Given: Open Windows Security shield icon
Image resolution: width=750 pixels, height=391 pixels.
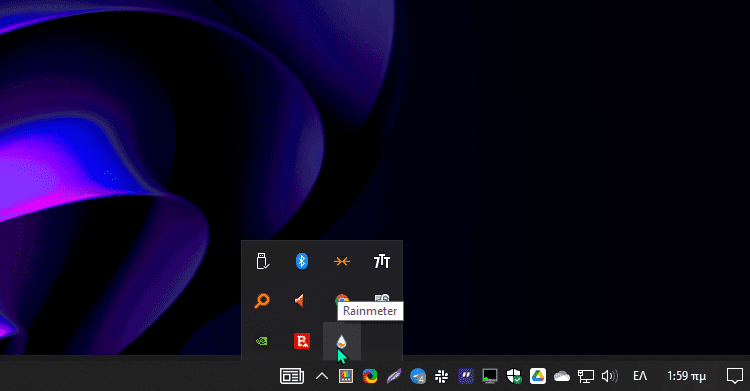Looking at the screenshot, I should (514, 376).
